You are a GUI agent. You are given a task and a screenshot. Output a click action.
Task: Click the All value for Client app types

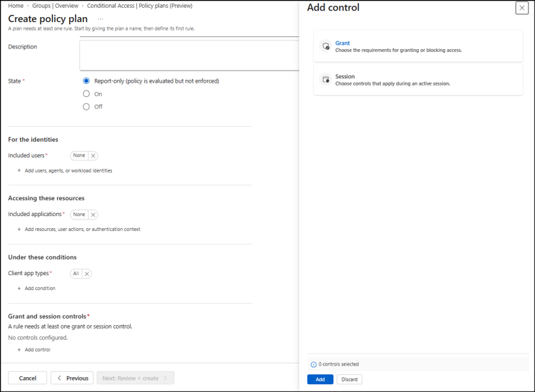(x=76, y=274)
